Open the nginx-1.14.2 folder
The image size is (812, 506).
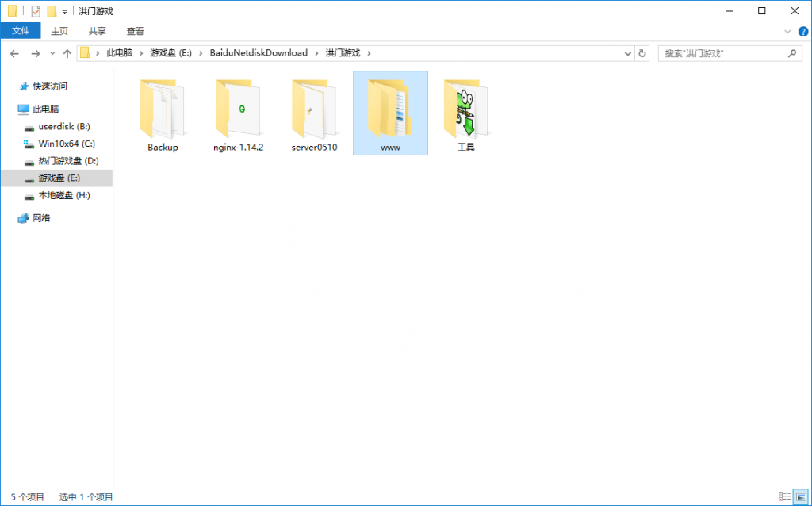(238, 111)
